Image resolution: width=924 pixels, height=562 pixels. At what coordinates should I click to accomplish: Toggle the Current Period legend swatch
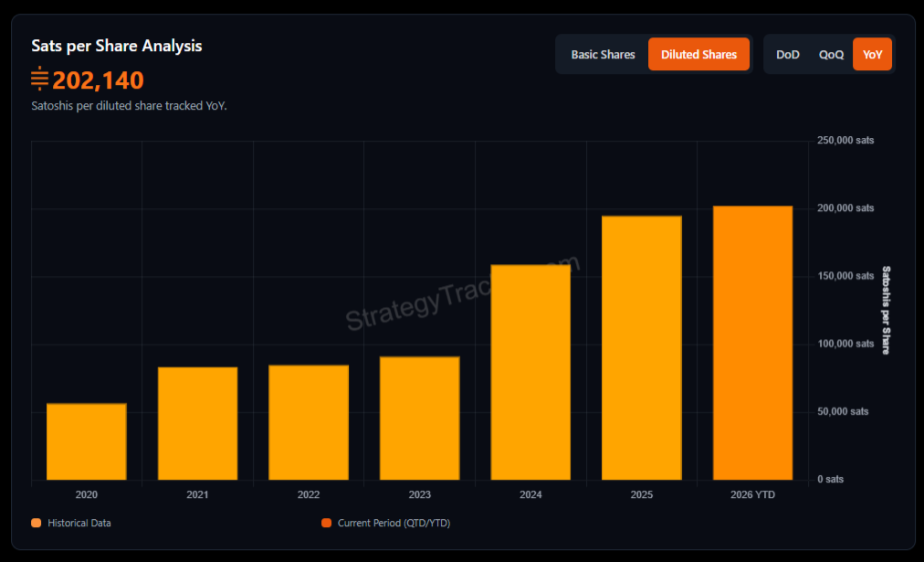(x=326, y=524)
